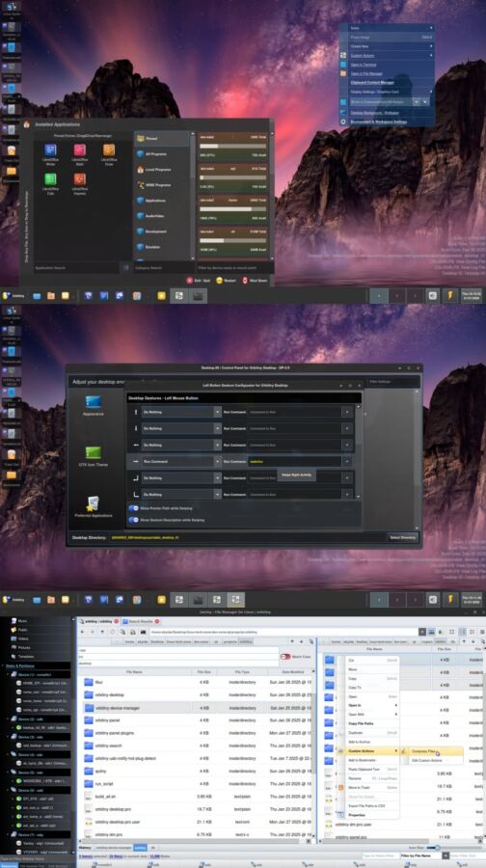Click the Exit / Quit button
Screen dimensions: 486x868
(200, 281)
